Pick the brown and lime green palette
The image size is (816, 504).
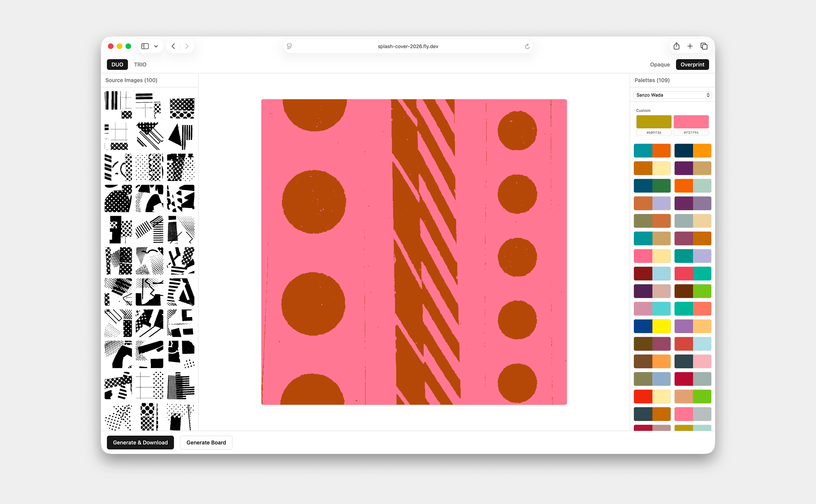pyautogui.click(x=693, y=291)
